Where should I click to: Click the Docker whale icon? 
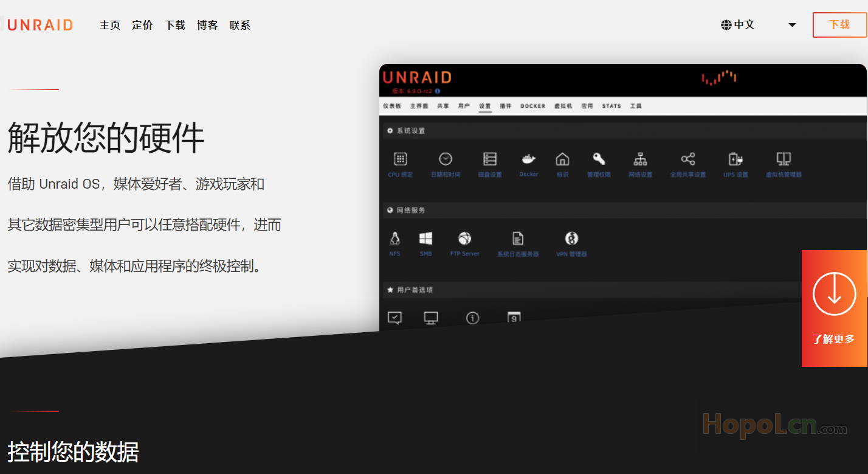pos(529,159)
